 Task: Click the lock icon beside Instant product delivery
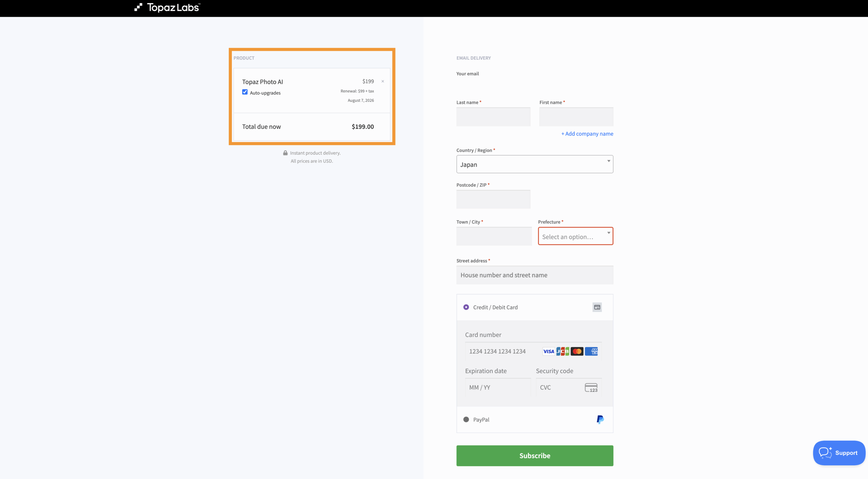click(x=285, y=153)
